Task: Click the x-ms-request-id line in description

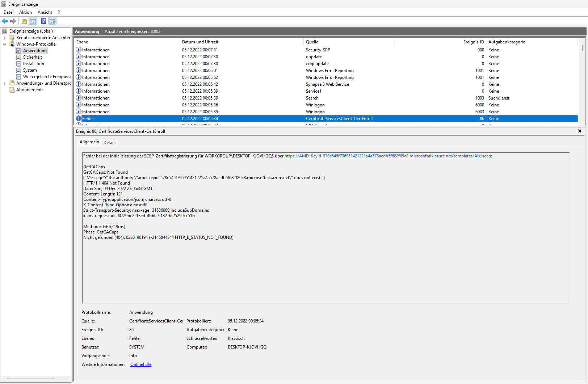Action: click(x=139, y=216)
